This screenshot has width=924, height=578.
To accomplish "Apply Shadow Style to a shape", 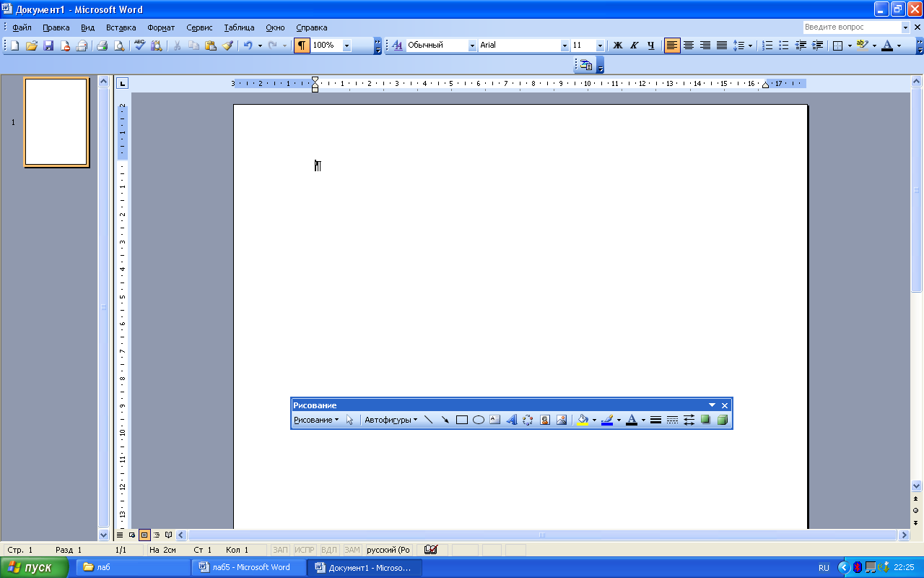I will [705, 420].
